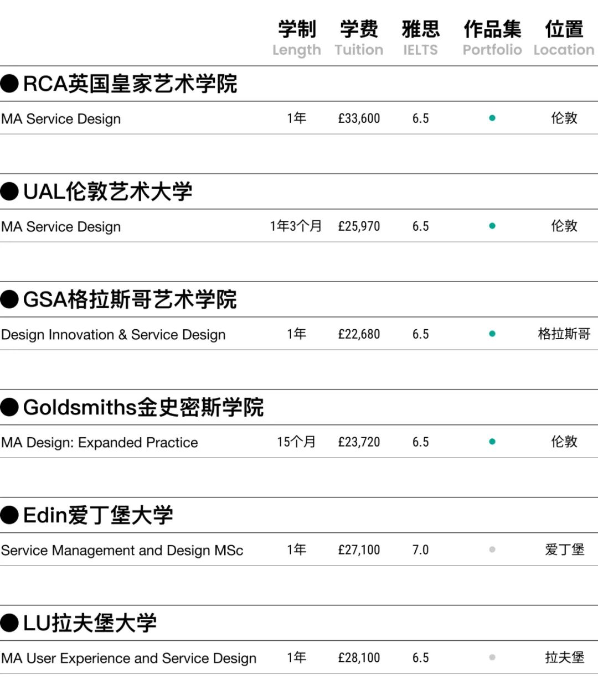Click the 雅思 IELTS column header
Screen dimensions: 598x700
point(421,38)
